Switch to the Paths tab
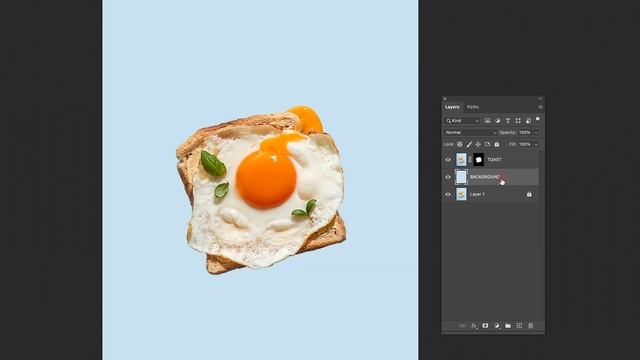640x360 pixels. pyautogui.click(x=473, y=107)
